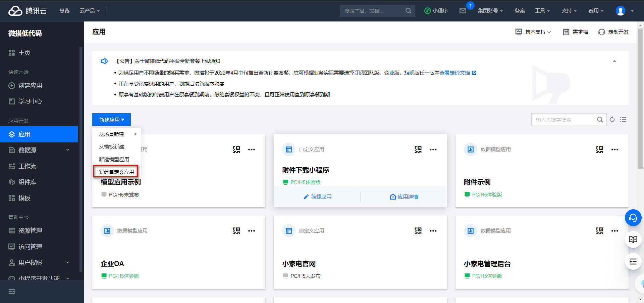The width and height of the screenshot is (644, 303).
Task: Show QR code for 模型应用示例
Action: (236, 149)
